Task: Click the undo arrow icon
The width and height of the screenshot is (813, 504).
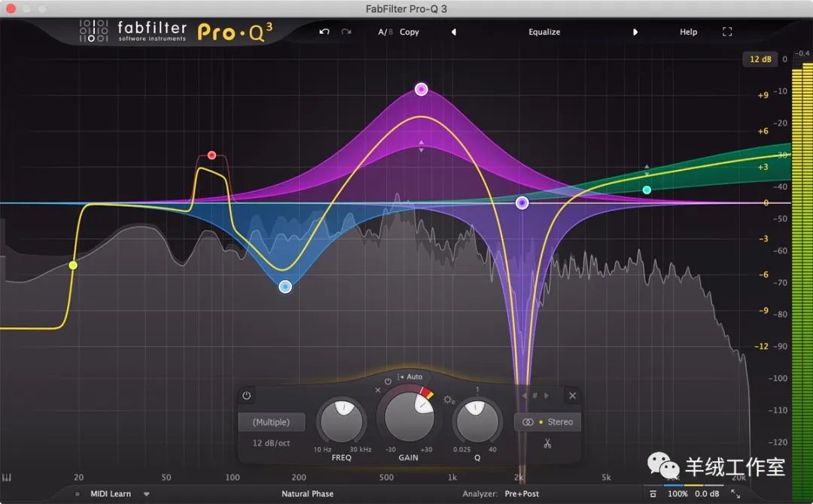Action: point(324,32)
